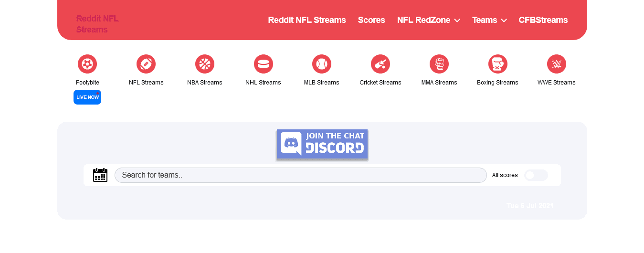
Task: Open the Cricket Streams bat icon
Action: [x=380, y=64]
